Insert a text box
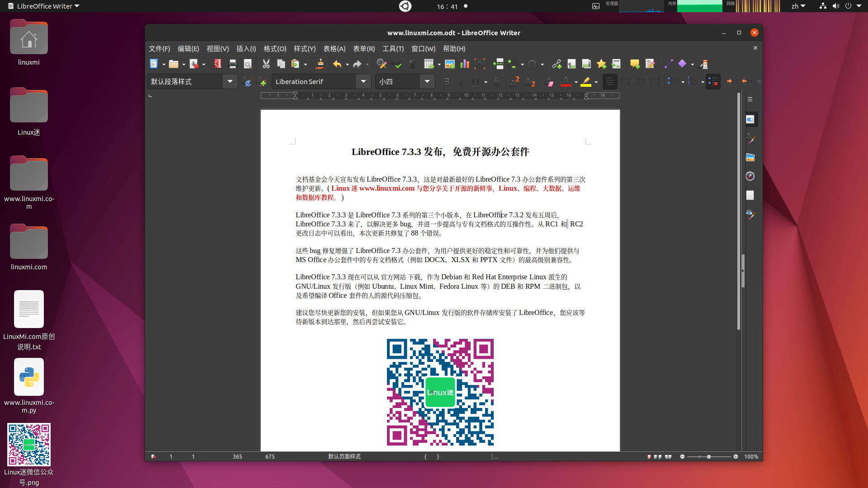The image size is (868, 488). 480,64
